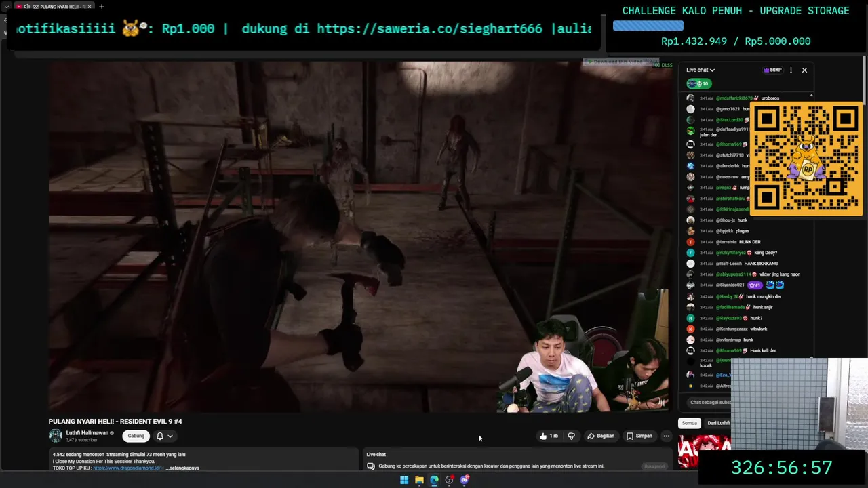Open Microsoft Edge from taskbar
Image resolution: width=868 pixels, height=488 pixels.
pos(434,480)
